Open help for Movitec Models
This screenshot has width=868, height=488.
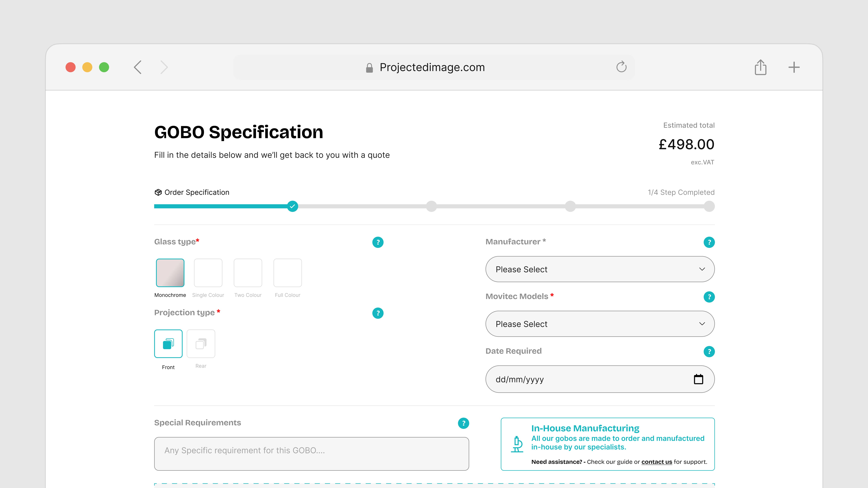(709, 297)
